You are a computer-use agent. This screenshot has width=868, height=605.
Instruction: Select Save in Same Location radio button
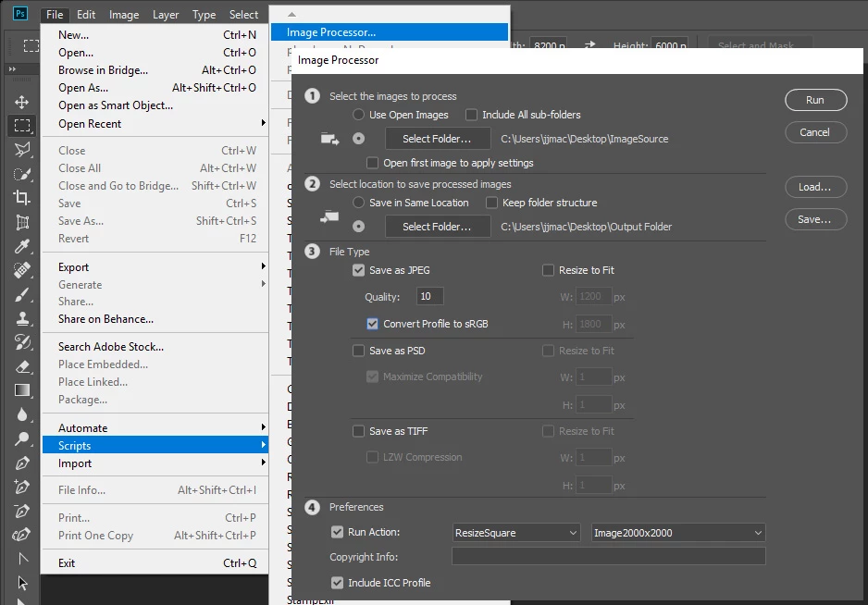pyautogui.click(x=359, y=203)
